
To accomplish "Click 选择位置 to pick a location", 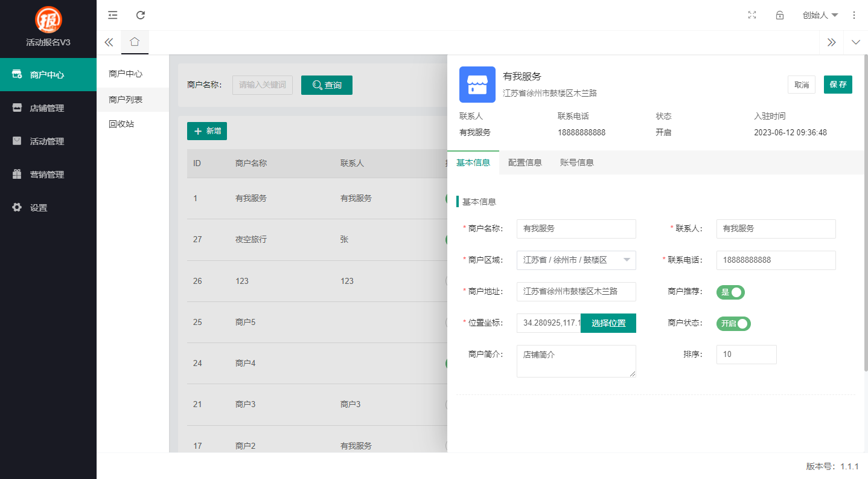I will point(608,323).
